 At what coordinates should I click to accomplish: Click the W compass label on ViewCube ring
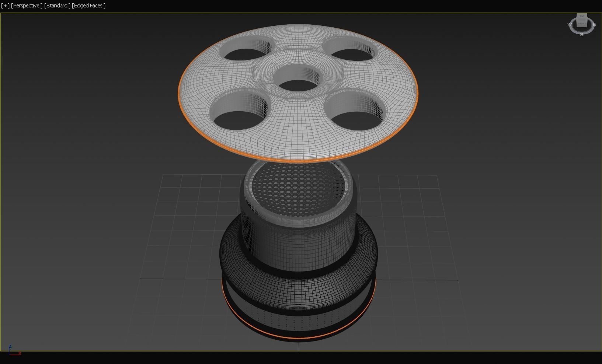570,24
